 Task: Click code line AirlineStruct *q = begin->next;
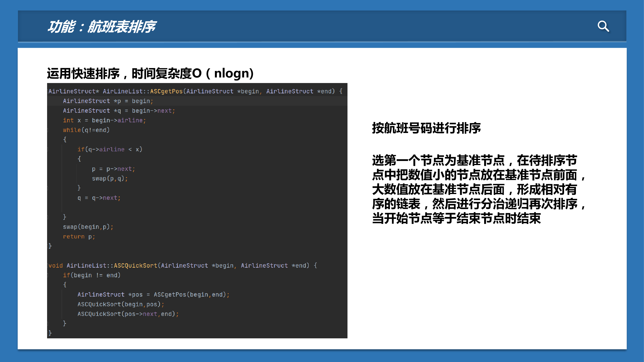119,111
